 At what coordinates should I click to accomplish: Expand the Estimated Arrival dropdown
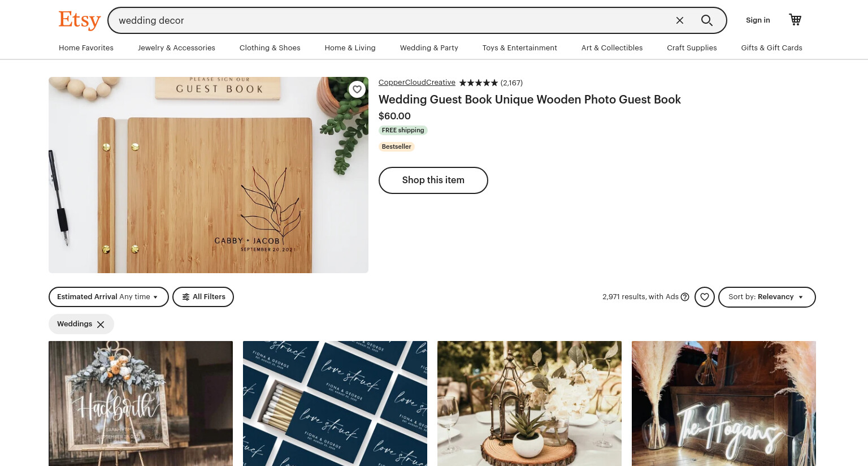tap(108, 297)
